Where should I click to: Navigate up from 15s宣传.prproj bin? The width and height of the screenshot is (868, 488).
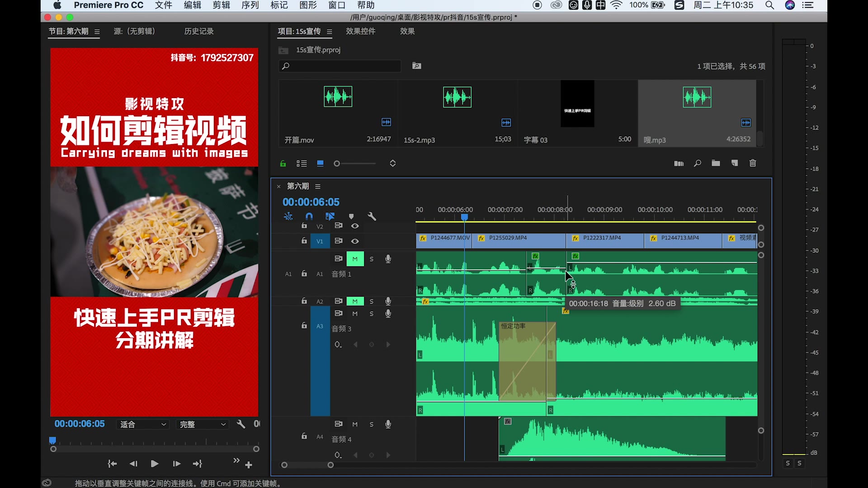point(283,50)
